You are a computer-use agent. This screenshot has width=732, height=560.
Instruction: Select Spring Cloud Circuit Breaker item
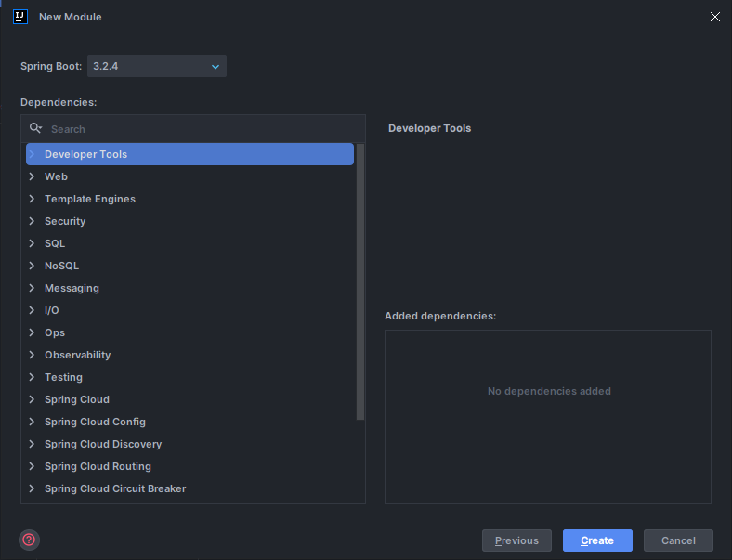[115, 488]
